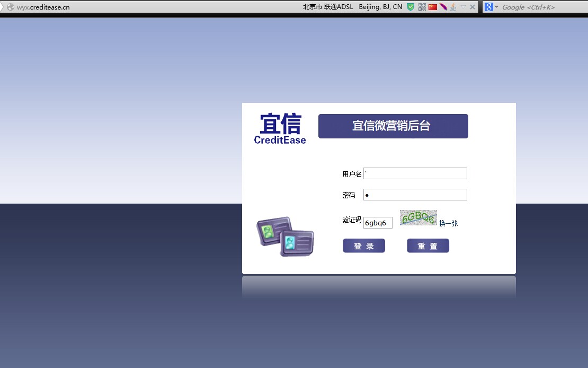Click the 重置 reset button

pos(428,246)
